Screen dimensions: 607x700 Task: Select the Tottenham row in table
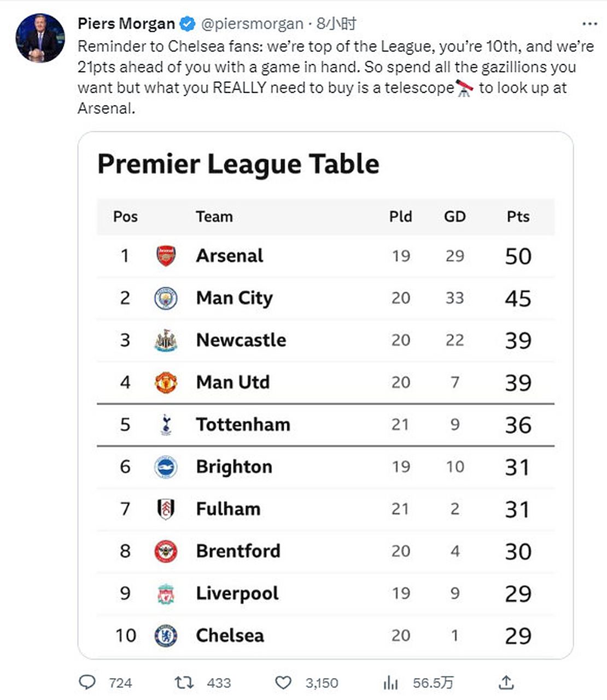(x=326, y=425)
